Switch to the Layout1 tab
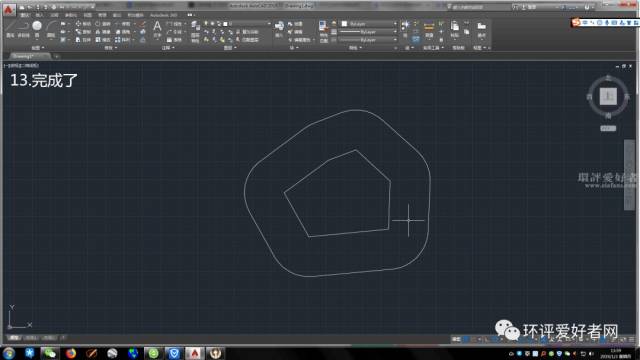Screen dimensions: 640x360 31,338
